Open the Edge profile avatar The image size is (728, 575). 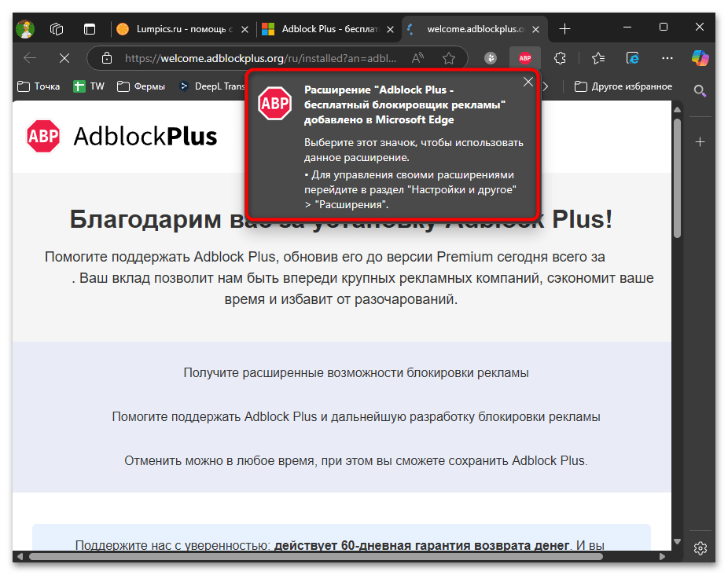pyautogui.click(x=25, y=29)
